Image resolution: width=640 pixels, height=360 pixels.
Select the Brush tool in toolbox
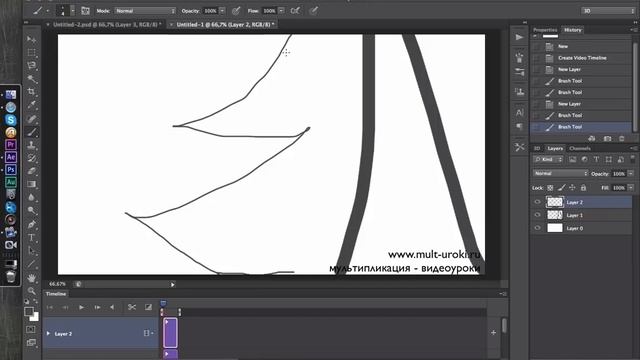(31, 132)
